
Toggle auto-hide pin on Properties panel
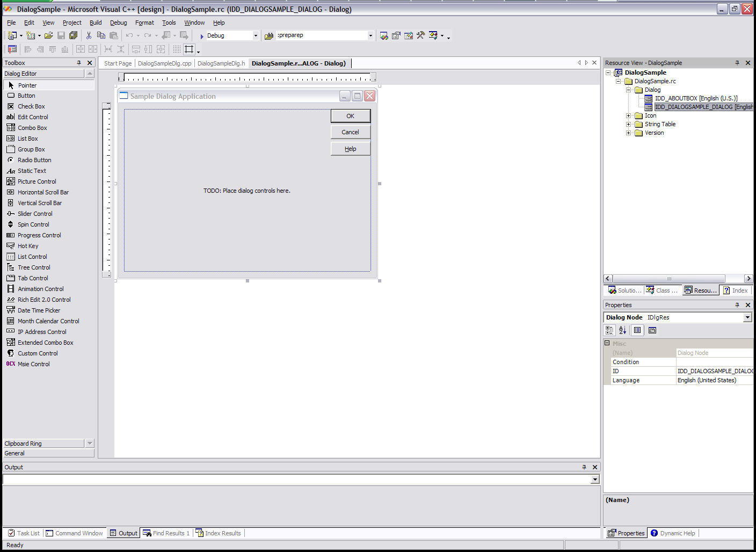click(x=737, y=305)
